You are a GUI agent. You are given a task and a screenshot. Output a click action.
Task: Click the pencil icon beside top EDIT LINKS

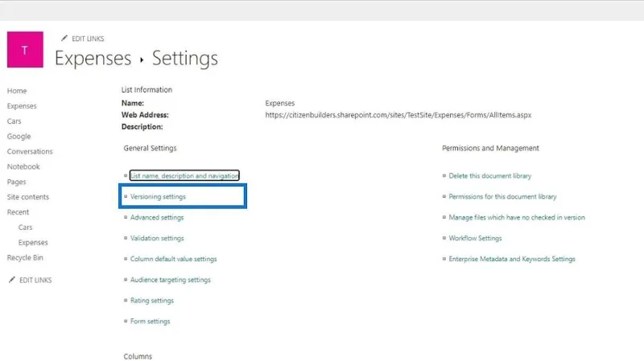pos(64,38)
